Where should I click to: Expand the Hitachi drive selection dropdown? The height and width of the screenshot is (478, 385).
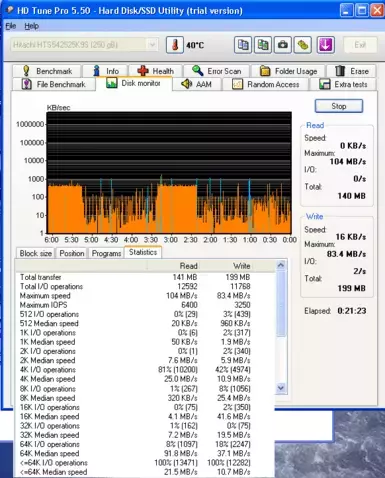pos(152,45)
